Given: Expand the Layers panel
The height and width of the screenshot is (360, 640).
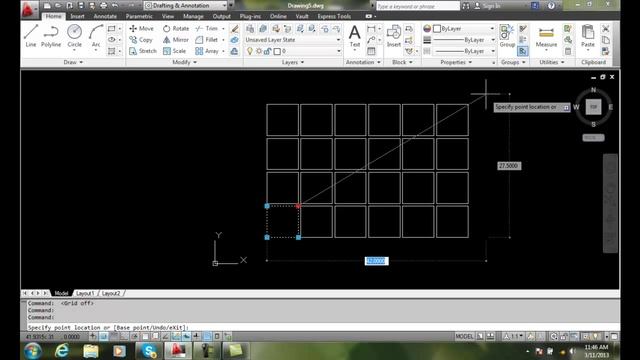Looking at the screenshot, I should (x=293, y=62).
